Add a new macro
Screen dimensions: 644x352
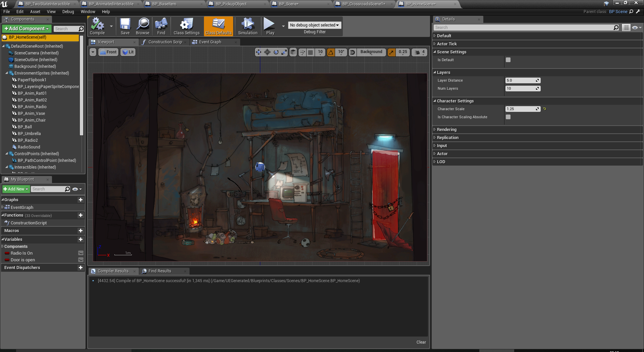tap(80, 230)
